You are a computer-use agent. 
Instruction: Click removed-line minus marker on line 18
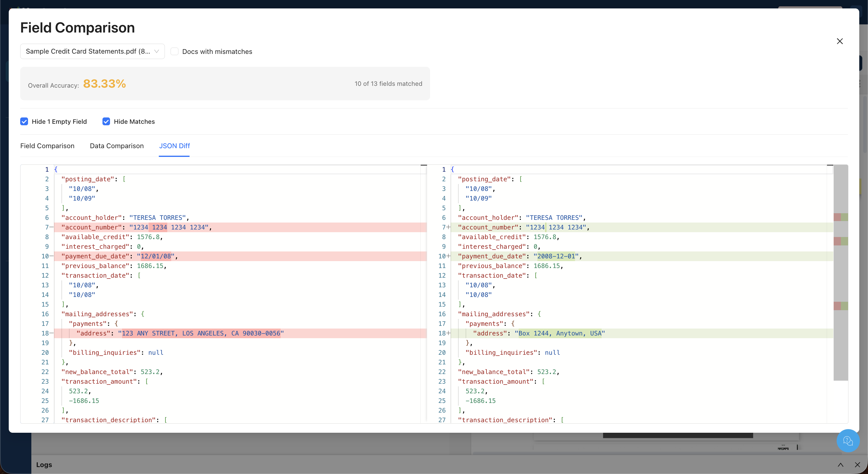tap(52, 333)
